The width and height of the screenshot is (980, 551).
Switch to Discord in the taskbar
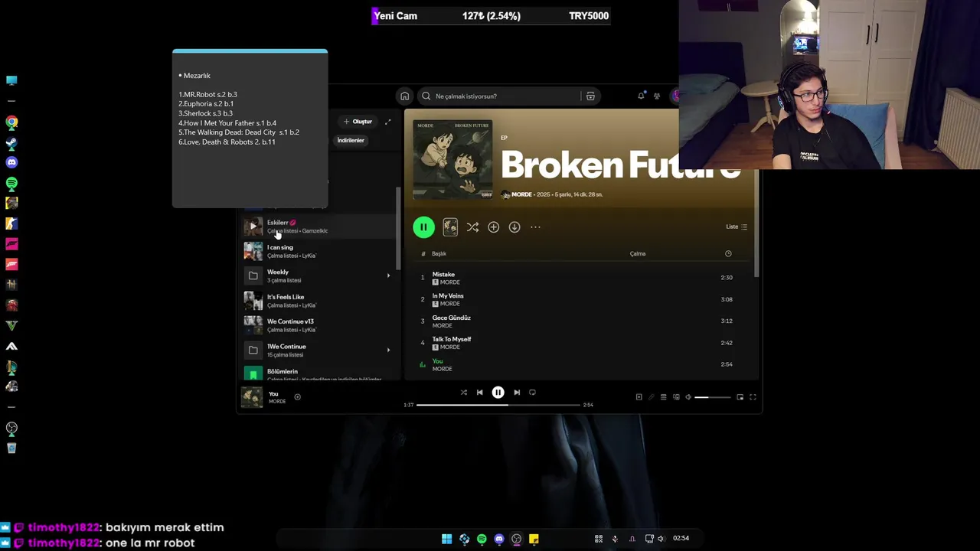(x=499, y=539)
